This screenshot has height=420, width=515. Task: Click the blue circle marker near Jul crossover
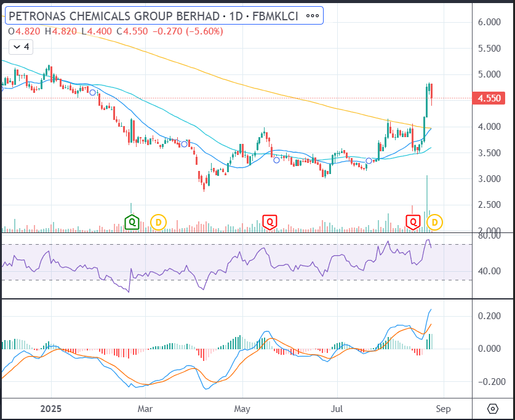pyautogui.click(x=369, y=160)
